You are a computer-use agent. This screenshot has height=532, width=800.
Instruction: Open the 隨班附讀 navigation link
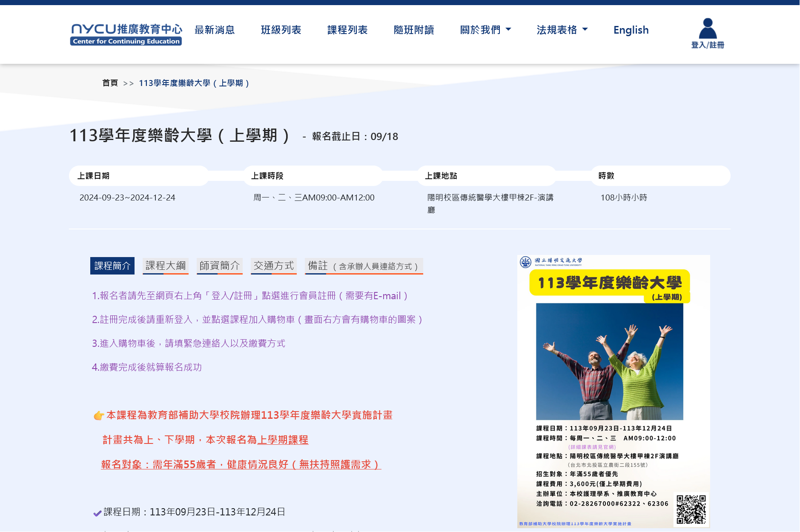(x=414, y=30)
